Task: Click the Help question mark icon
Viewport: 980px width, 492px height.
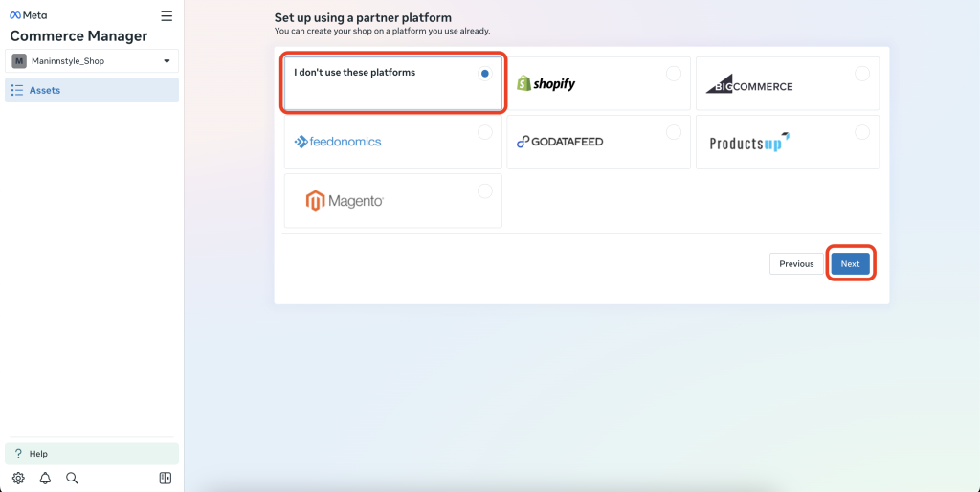Action: 18,454
